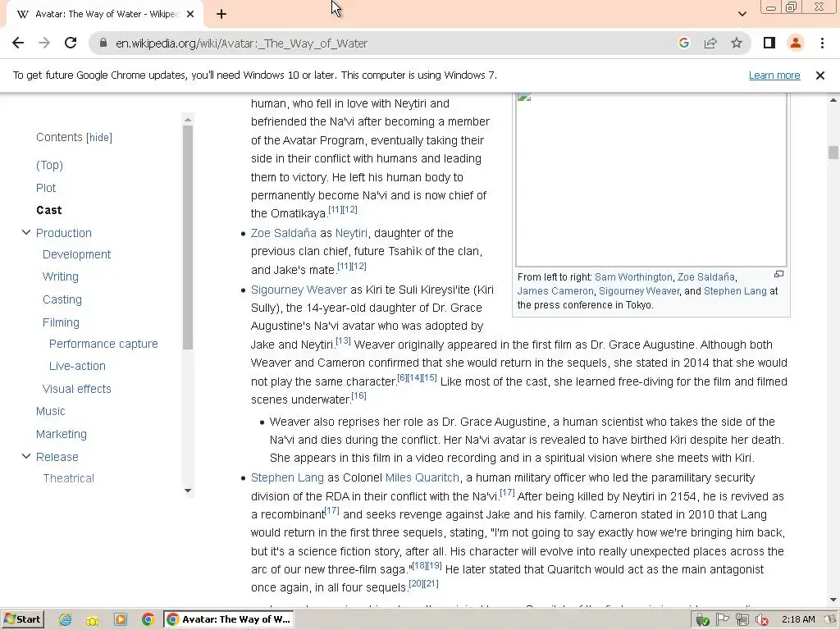Bookmark this page with the star icon

[737, 43]
